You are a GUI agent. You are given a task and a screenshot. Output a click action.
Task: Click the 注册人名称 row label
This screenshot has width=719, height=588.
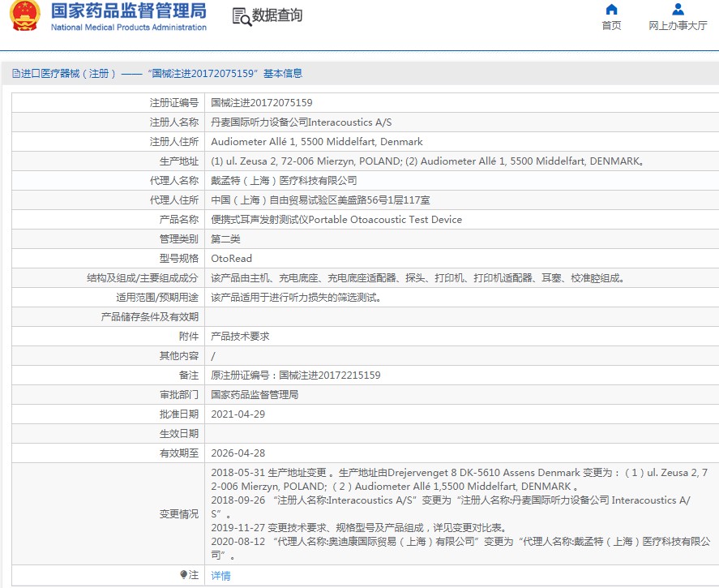174,122
